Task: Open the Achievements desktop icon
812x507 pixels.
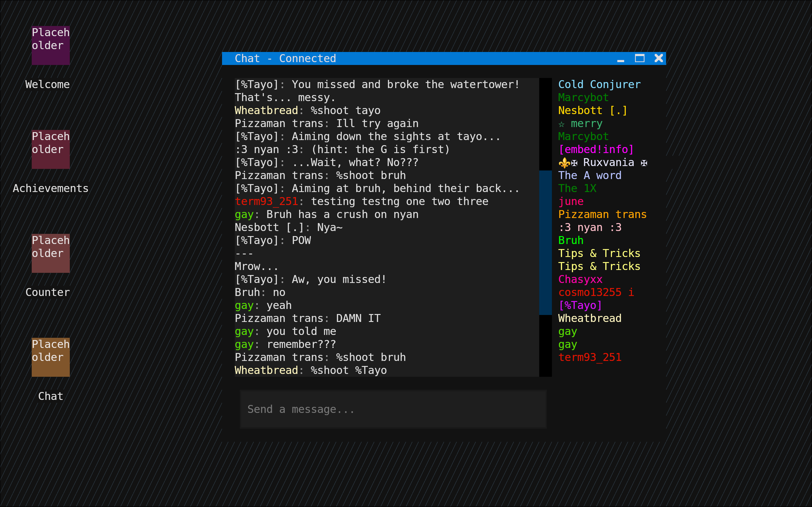Action: 51,149
